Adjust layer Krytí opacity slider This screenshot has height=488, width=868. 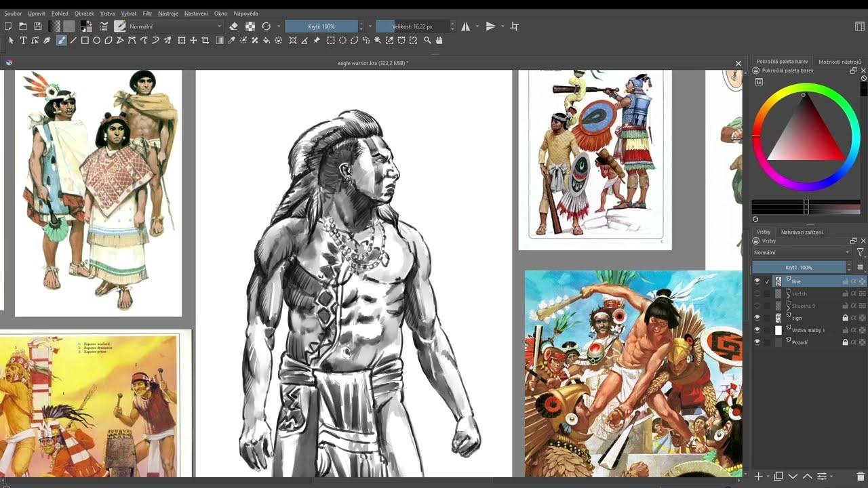(x=799, y=268)
